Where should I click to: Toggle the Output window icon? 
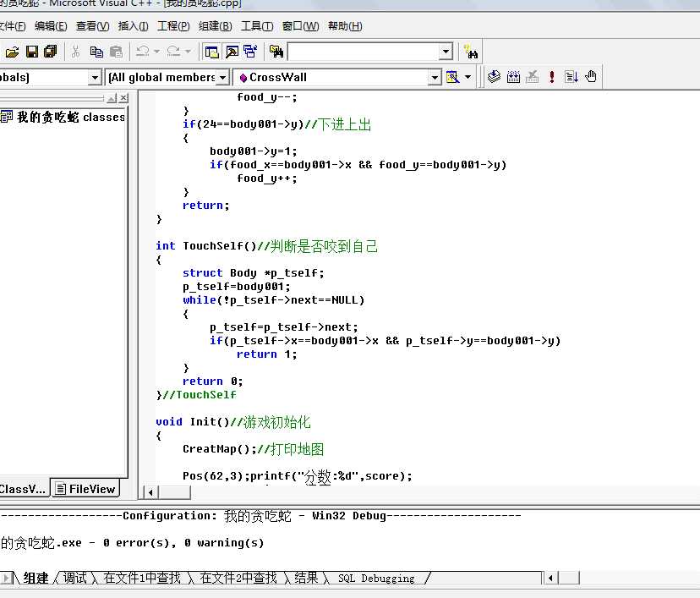pyautogui.click(x=232, y=52)
